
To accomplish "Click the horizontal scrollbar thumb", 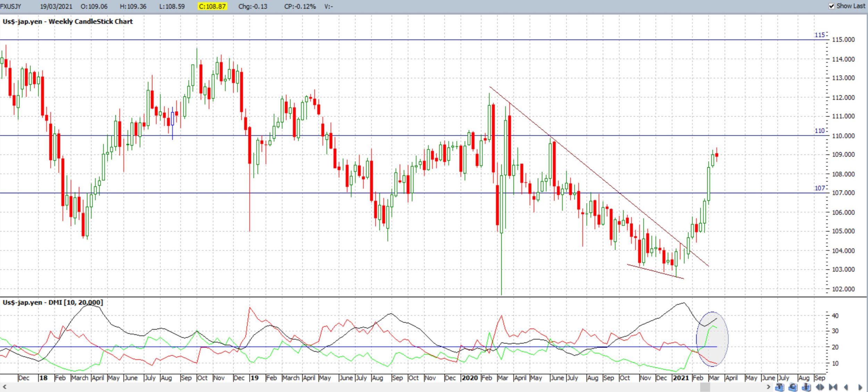I will pos(705,387).
